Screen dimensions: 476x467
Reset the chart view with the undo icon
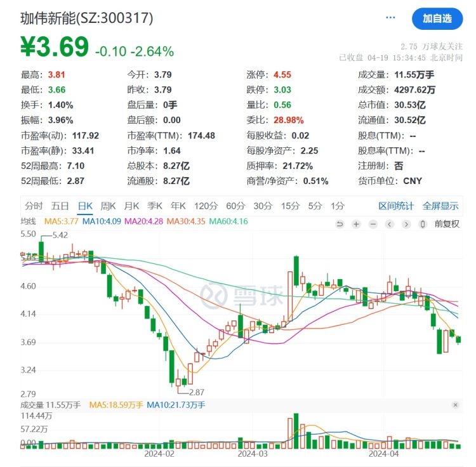pos(340,224)
